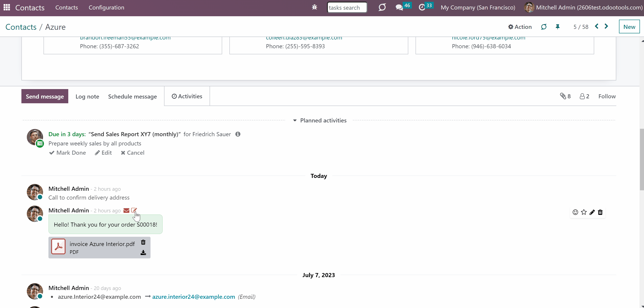The width and height of the screenshot is (644, 308).
Task: Click phone number (946)-638-6034
Action: 491,46
